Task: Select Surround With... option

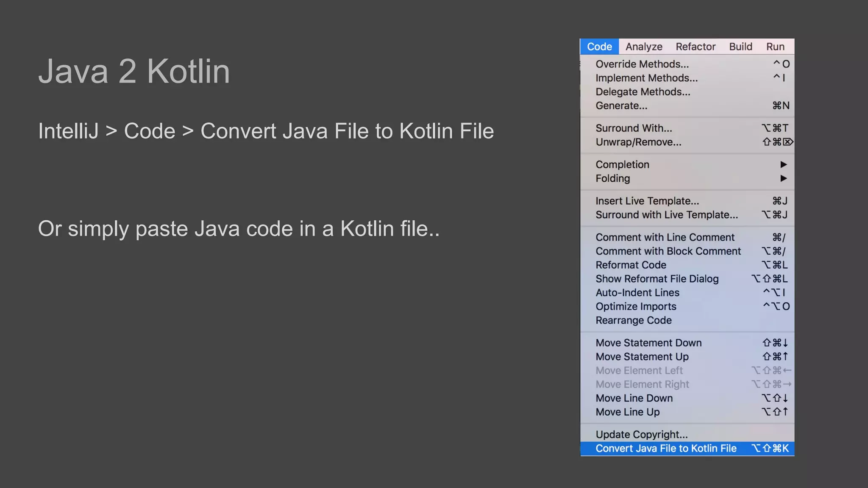Action: pos(687,128)
